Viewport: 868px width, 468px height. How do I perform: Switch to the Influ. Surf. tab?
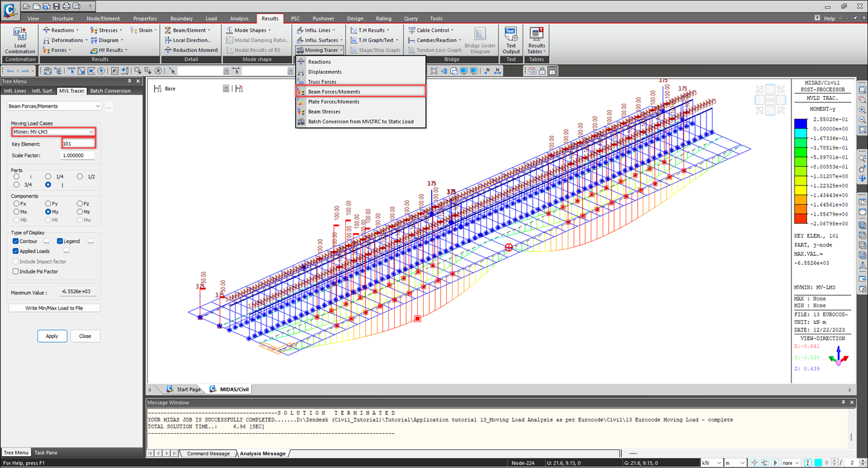(x=43, y=91)
